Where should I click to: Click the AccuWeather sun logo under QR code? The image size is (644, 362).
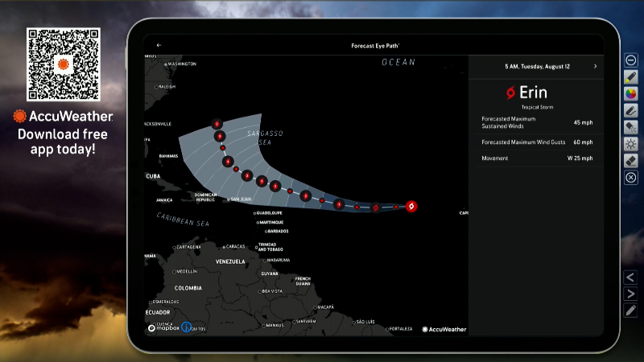(19, 116)
